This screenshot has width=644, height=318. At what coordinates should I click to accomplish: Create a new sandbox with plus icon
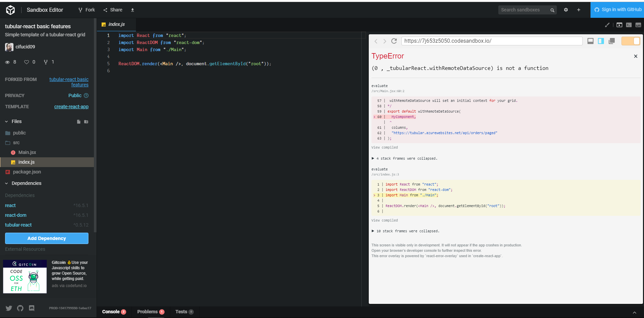click(579, 10)
